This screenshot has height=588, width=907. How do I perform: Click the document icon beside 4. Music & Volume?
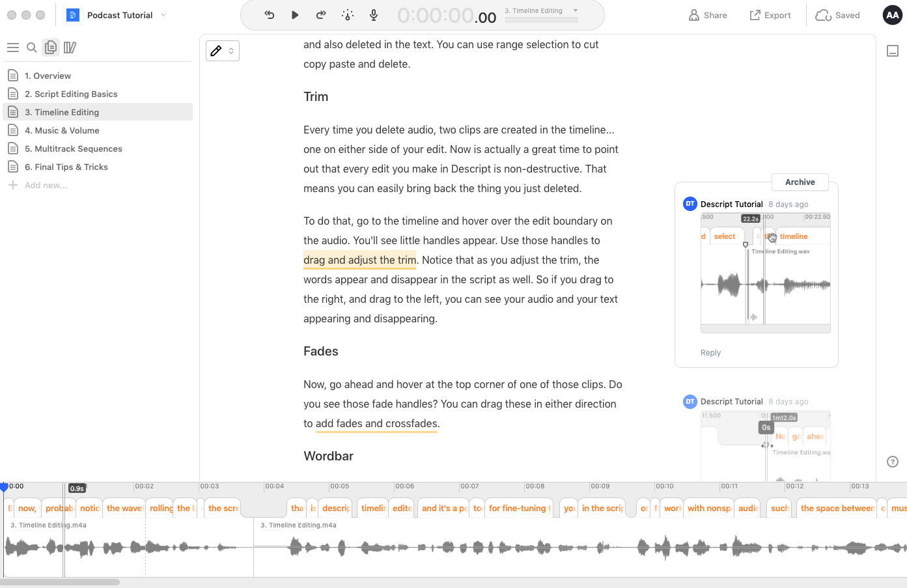pyautogui.click(x=13, y=130)
